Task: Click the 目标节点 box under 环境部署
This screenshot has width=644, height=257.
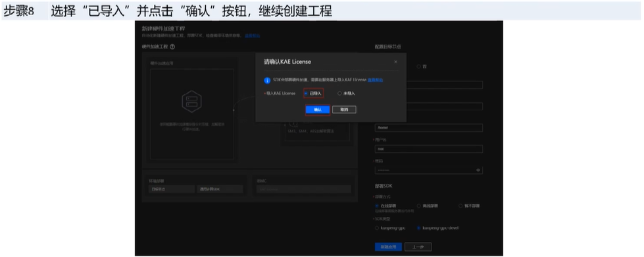Action: pos(171,189)
